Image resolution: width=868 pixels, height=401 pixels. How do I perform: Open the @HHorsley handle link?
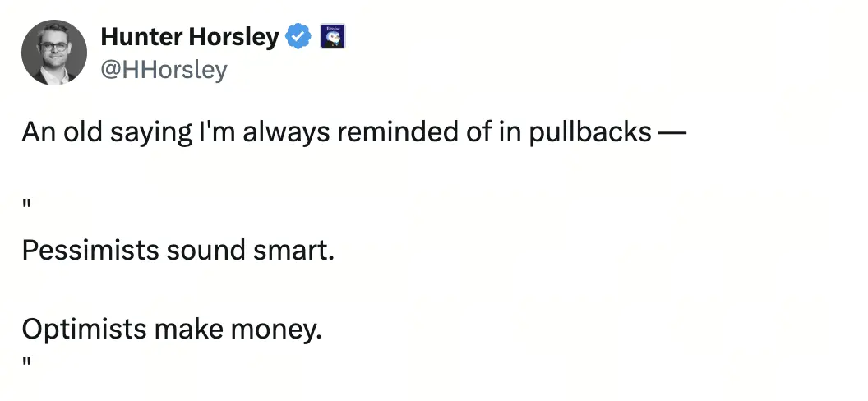tap(164, 70)
